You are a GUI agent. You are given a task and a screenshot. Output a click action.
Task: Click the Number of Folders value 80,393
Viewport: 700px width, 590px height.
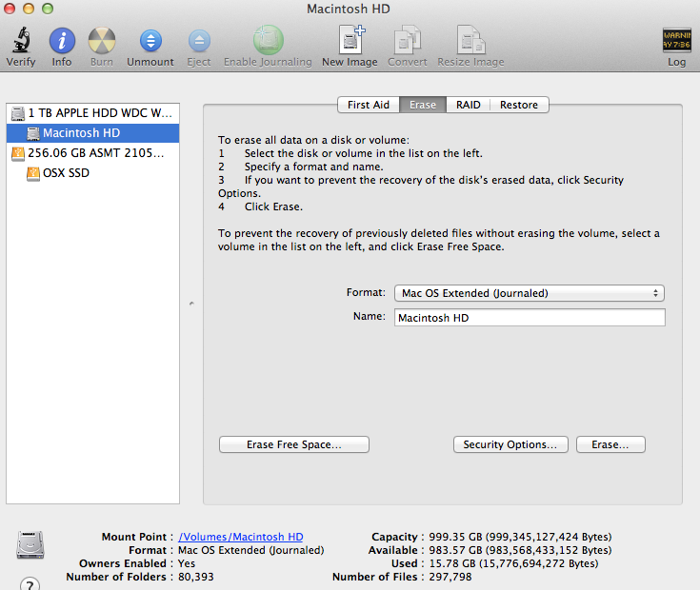pyautogui.click(x=196, y=577)
